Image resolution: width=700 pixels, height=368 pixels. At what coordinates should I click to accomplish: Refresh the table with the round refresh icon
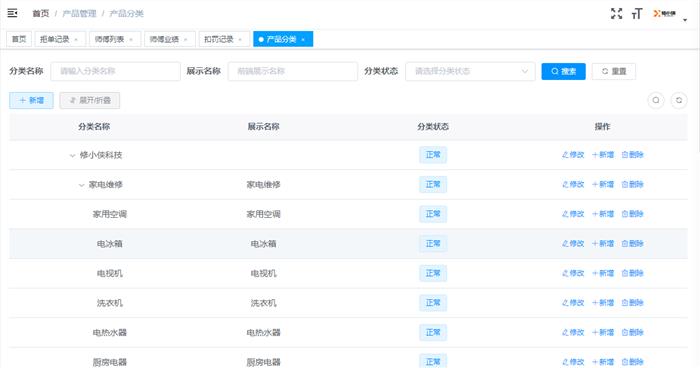point(679,100)
